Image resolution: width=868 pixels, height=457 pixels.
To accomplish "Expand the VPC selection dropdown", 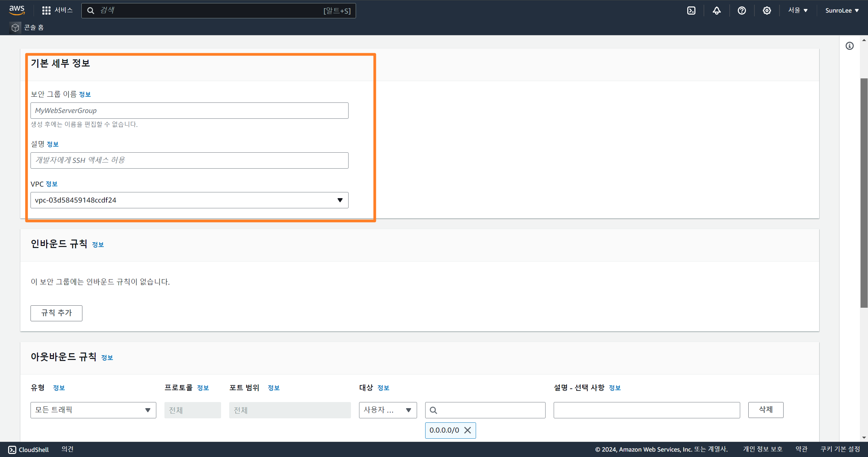I will (189, 200).
